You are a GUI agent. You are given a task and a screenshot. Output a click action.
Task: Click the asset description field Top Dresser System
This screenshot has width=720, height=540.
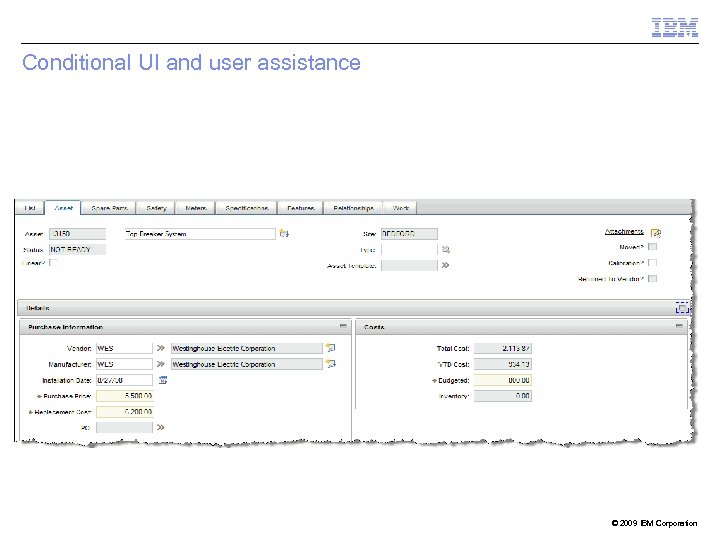coord(200,234)
